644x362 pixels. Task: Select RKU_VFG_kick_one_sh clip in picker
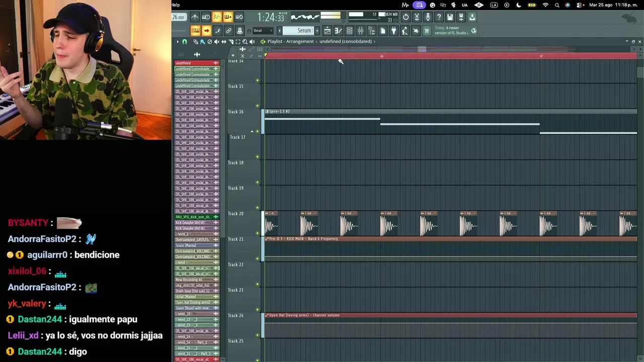197,217
